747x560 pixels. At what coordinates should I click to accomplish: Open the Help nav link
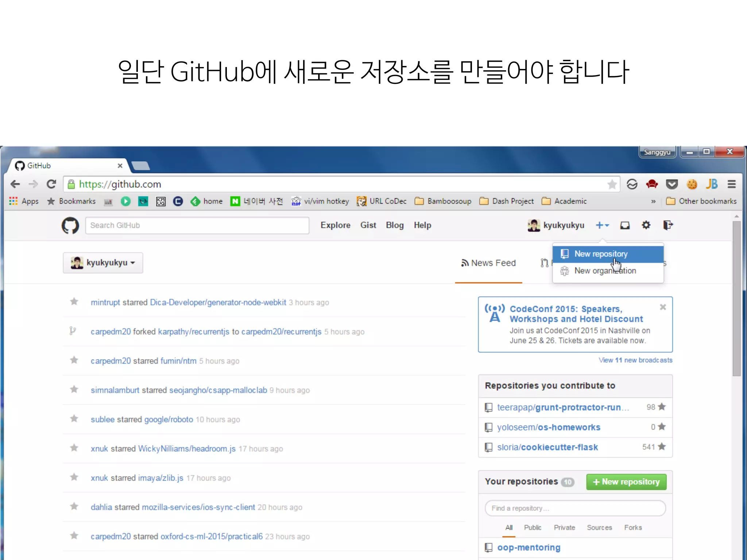[x=422, y=225]
